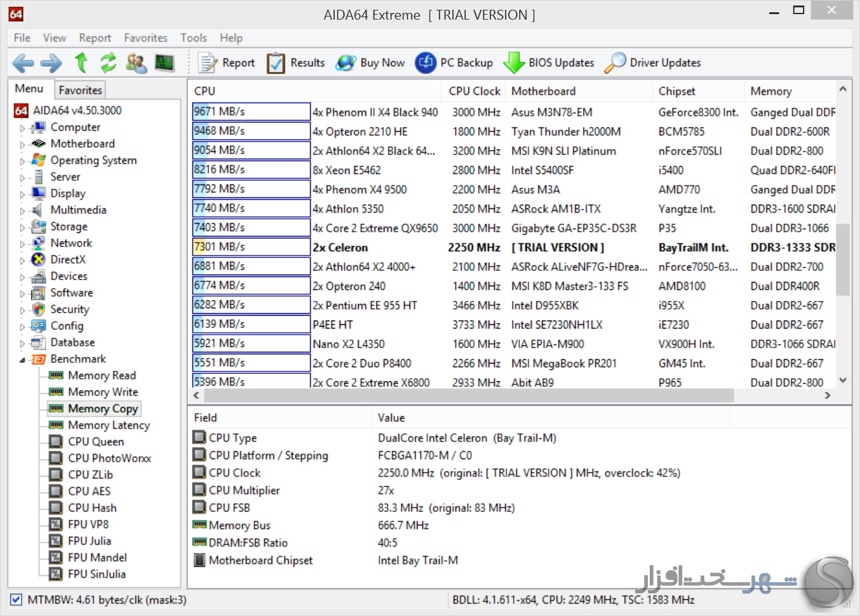This screenshot has height=616, width=860.
Task: Open the File menu
Action: (22, 38)
